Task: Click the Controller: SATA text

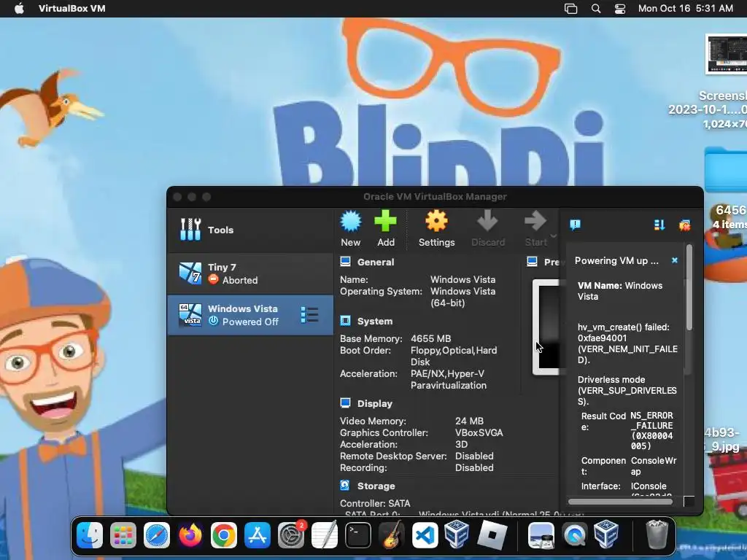Action: click(375, 503)
